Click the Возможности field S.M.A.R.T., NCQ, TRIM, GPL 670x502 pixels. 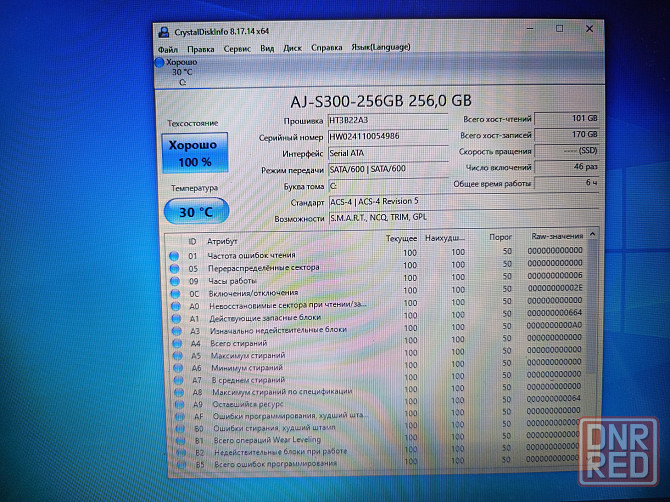point(463,217)
